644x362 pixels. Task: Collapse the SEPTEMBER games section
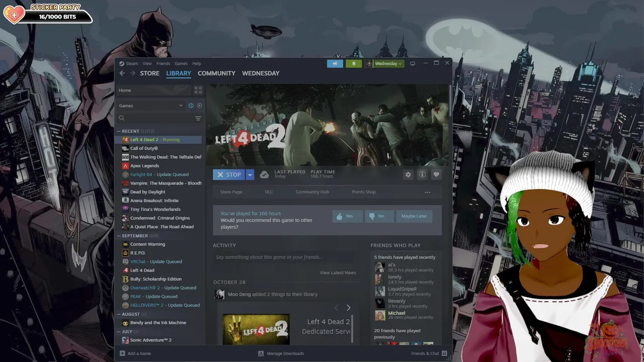[x=119, y=236]
